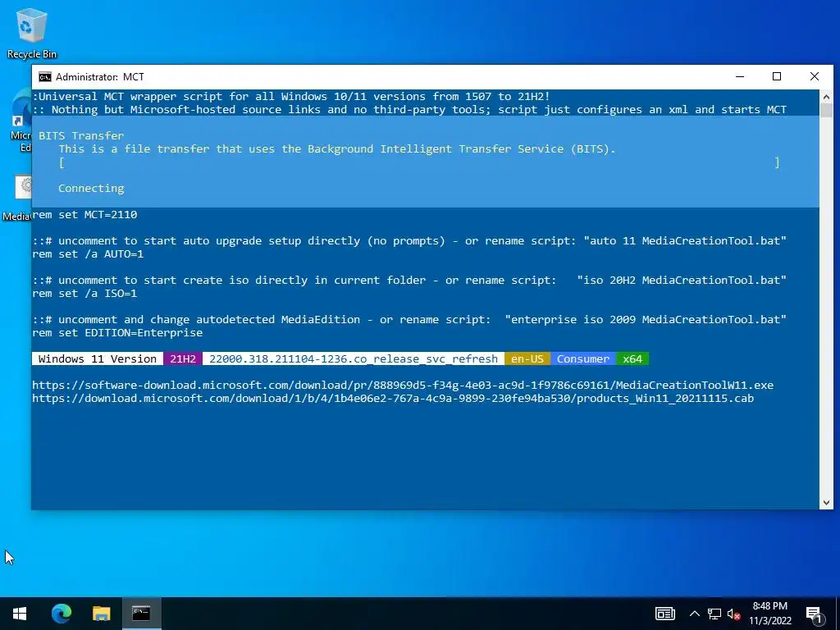
Task: Click the 'rem set /a AUTO=1' line
Action: [x=88, y=254]
